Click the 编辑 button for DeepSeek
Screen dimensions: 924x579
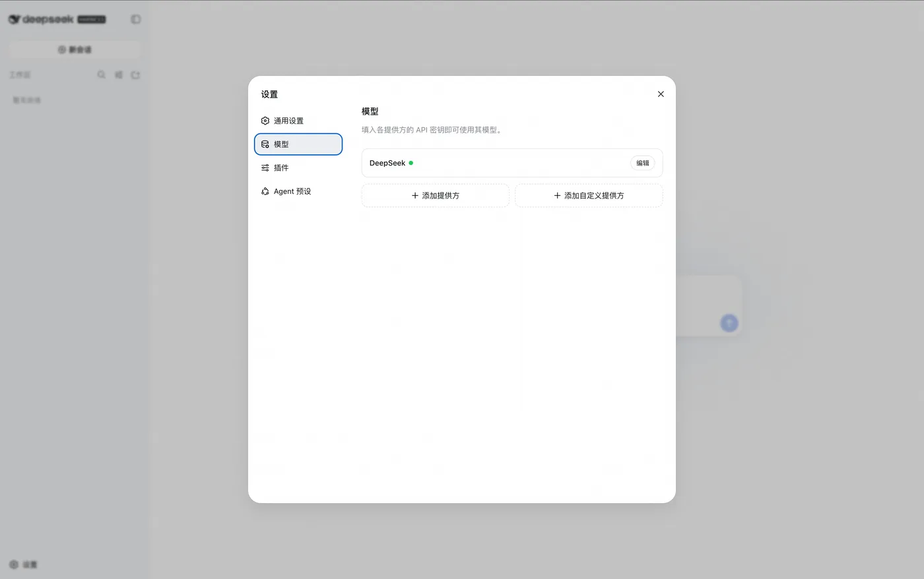642,163
